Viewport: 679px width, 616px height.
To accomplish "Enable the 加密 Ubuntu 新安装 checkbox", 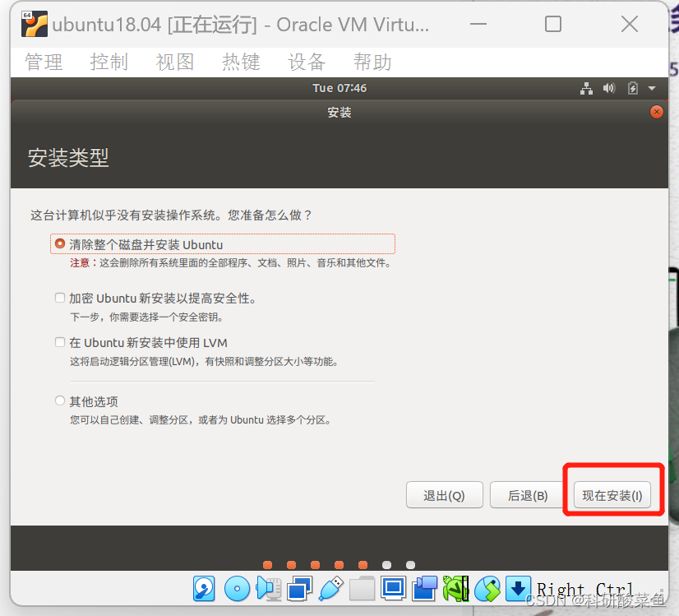I will pyautogui.click(x=59, y=297).
